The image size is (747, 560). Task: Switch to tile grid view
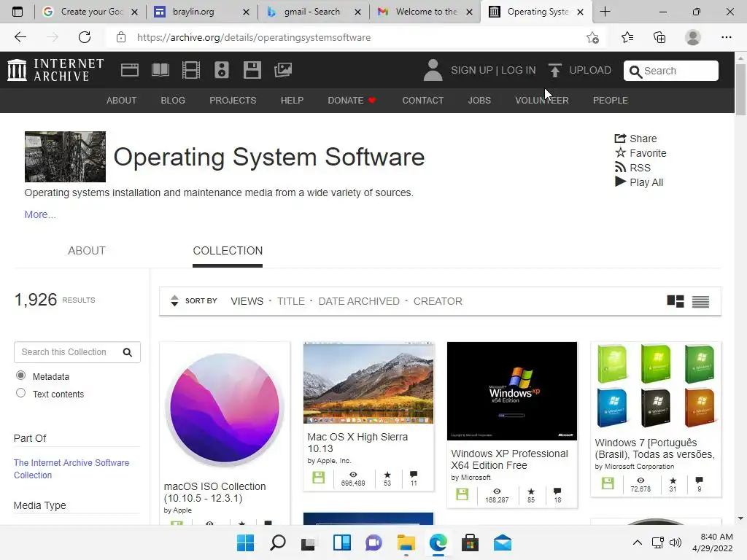675,301
